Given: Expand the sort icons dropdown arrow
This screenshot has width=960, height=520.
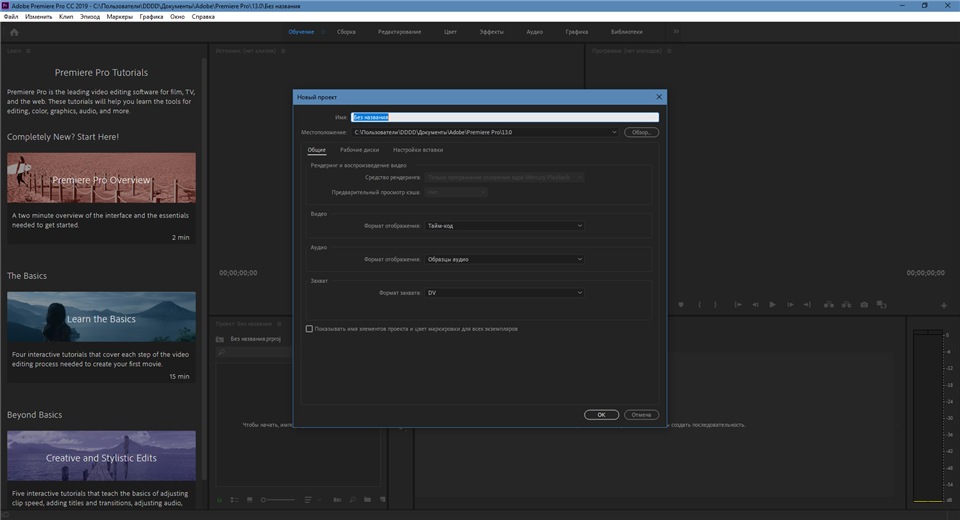Looking at the screenshot, I should [319, 500].
